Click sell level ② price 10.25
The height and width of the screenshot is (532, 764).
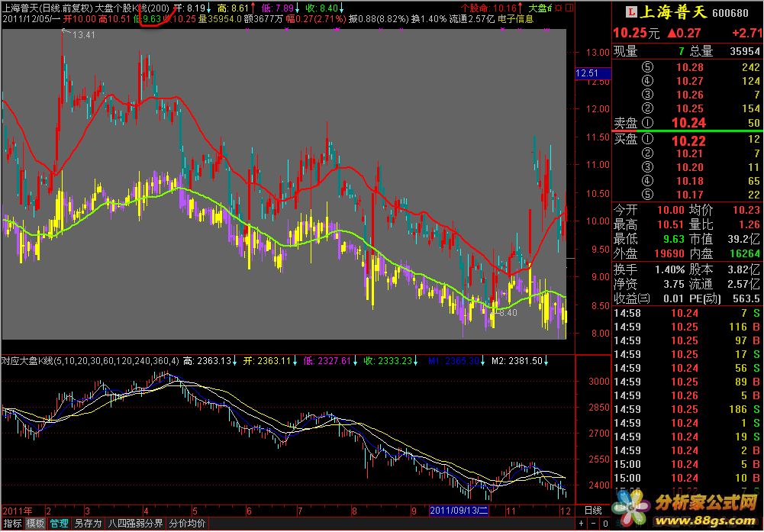pos(689,108)
